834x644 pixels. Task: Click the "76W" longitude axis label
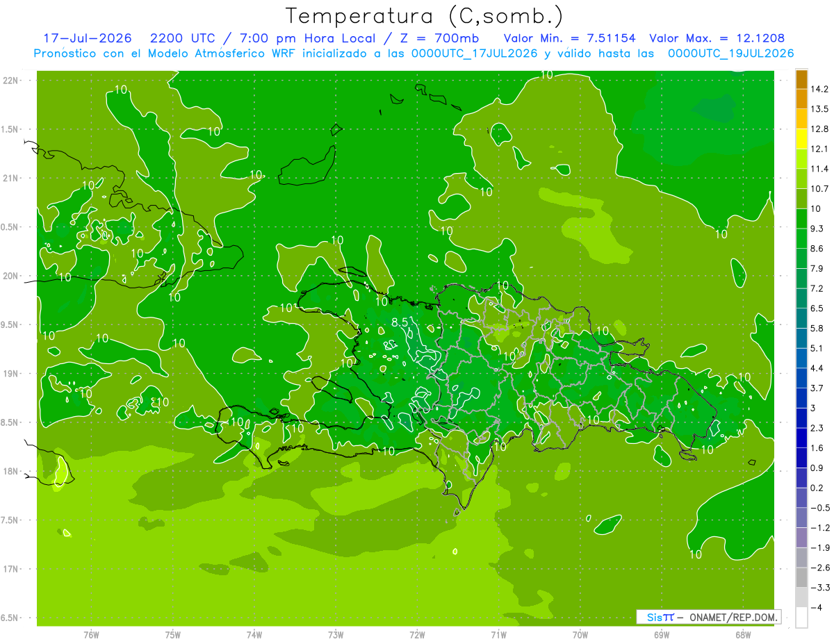pos(91,634)
